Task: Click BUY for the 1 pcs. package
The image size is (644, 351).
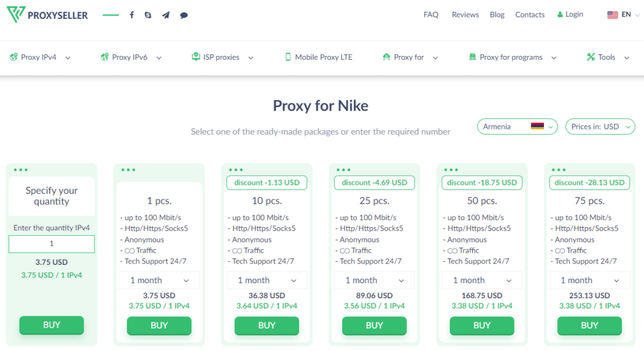Action: tap(159, 325)
